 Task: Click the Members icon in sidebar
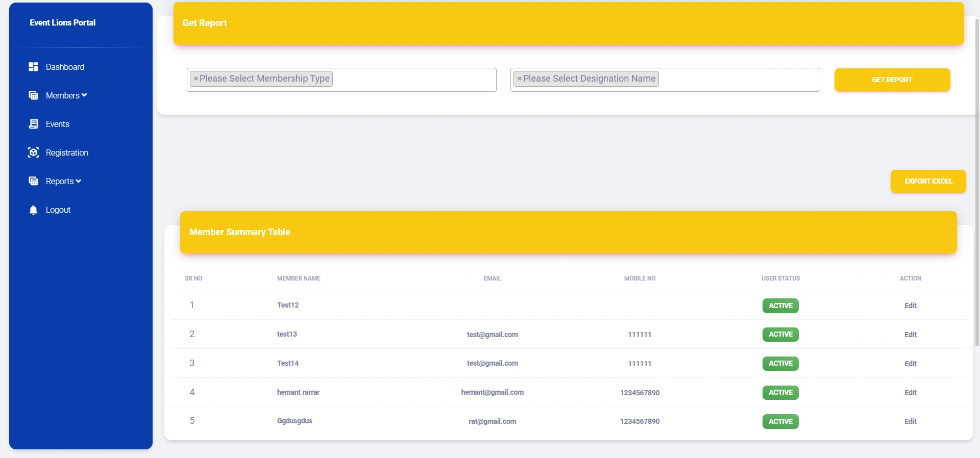click(33, 95)
